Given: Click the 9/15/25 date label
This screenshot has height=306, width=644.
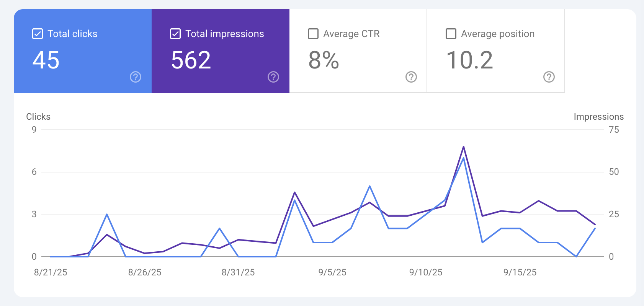Looking at the screenshot, I should click(520, 272).
